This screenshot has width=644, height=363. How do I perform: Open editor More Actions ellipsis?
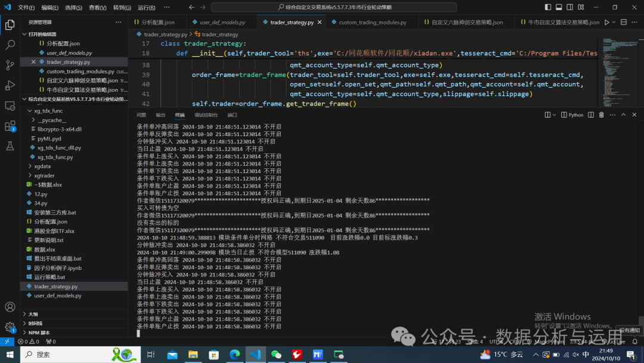(634, 22)
